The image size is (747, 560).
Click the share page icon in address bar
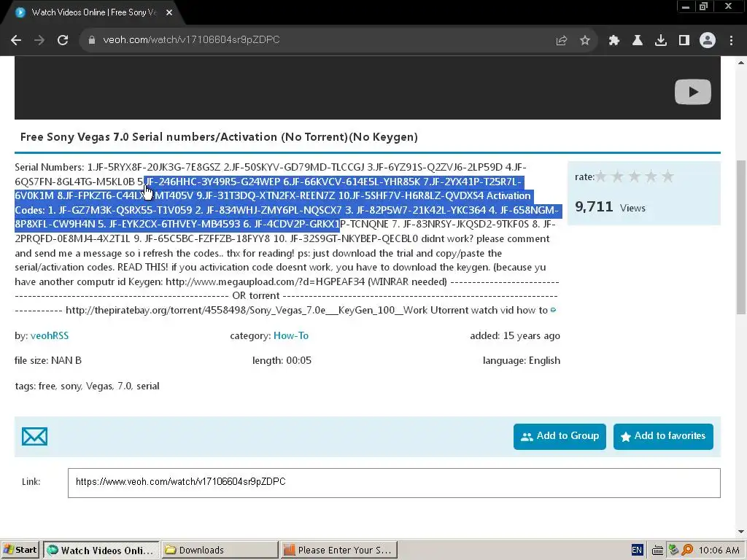coord(562,41)
